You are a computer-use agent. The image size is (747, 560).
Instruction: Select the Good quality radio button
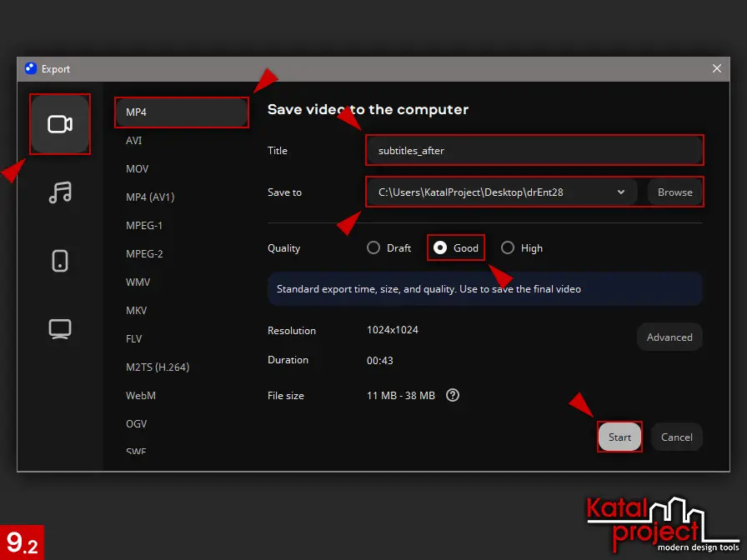440,248
